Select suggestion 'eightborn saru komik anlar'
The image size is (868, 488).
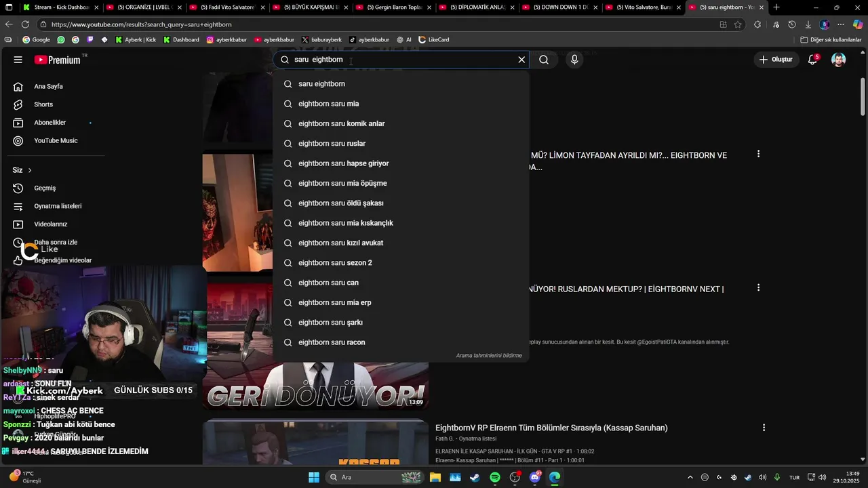(x=401, y=123)
